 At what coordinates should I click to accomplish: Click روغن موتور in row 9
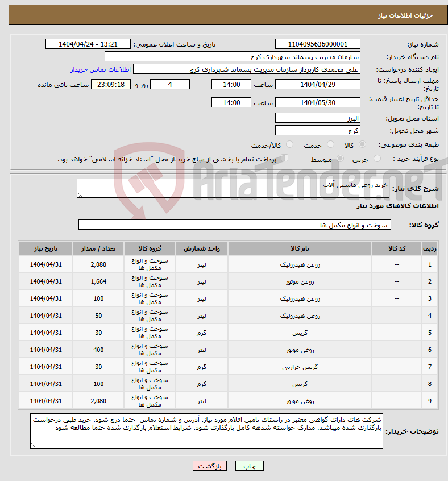(300, 401)
